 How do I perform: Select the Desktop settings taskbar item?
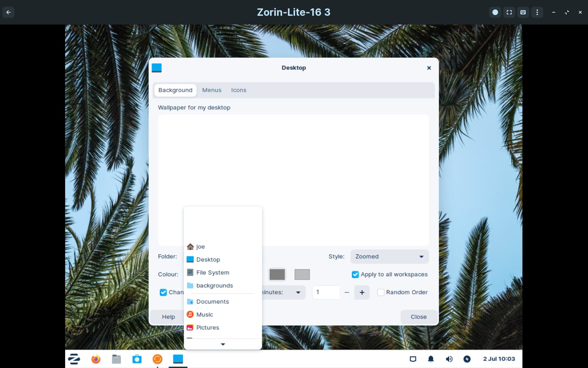tap(178, 359)
